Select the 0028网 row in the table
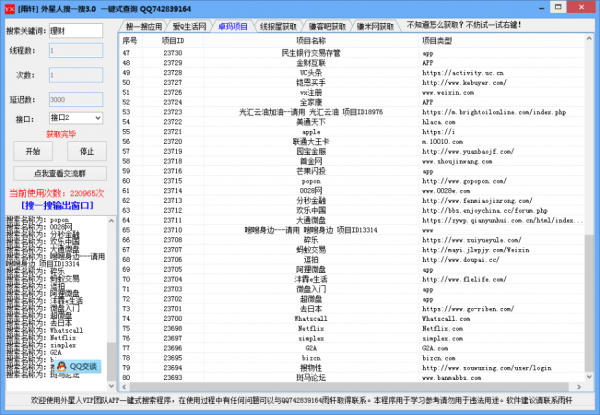This screenshot has width=600, height=415. pos(352,190)
